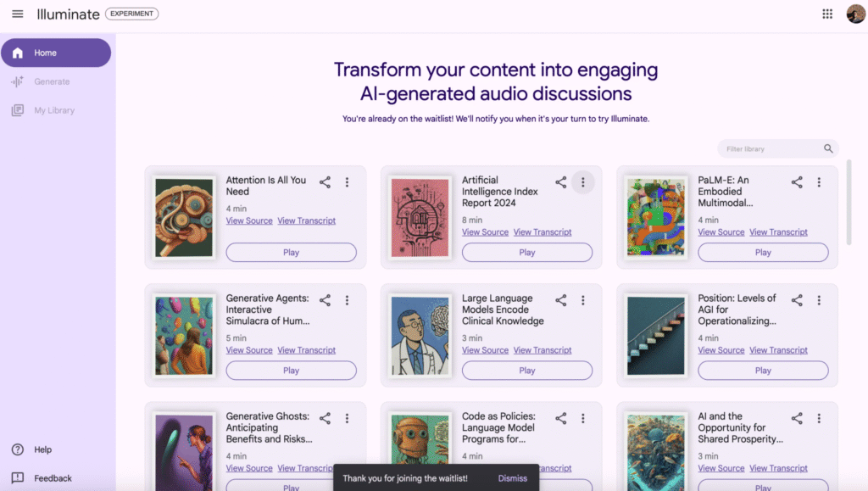Share the Generative Agents card

pyautogui.click(x=325, y=300)
